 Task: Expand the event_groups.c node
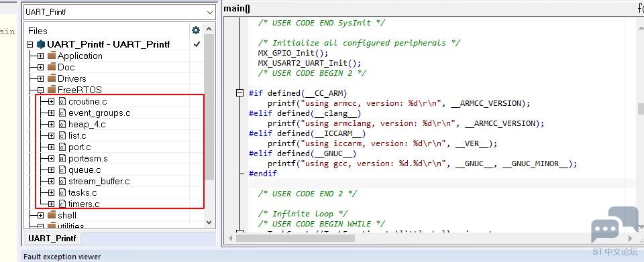tap(51, 113)
